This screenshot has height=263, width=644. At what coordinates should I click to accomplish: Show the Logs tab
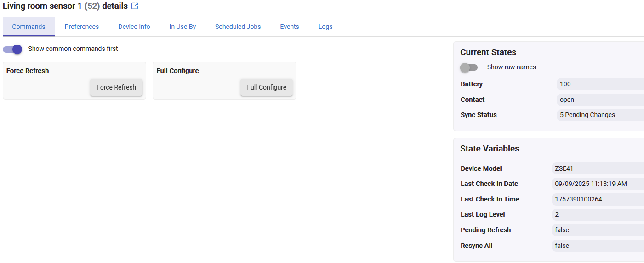click(x=325, y=27)
